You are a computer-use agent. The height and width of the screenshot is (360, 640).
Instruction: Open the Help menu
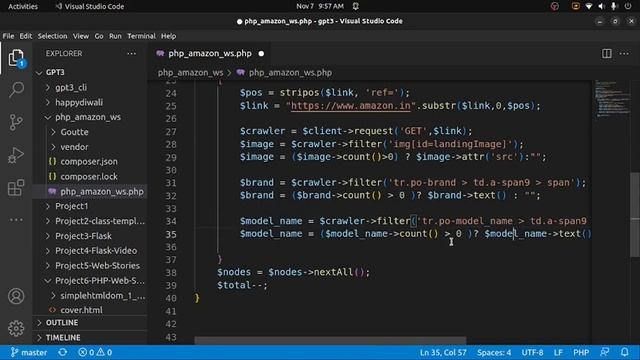[168, 36]
